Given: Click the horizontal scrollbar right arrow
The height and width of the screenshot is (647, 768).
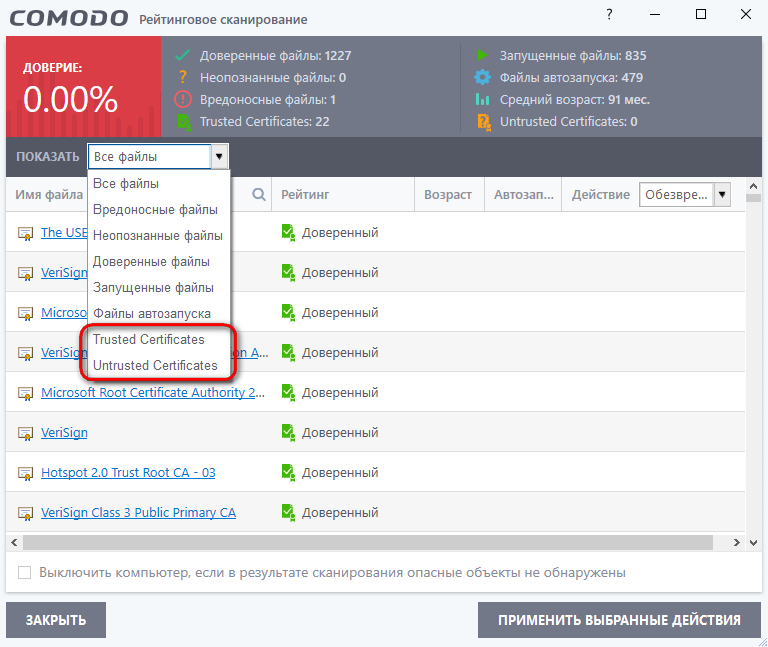Looking at the screenshot, I should pyautogui.click(x=737, y=542).
